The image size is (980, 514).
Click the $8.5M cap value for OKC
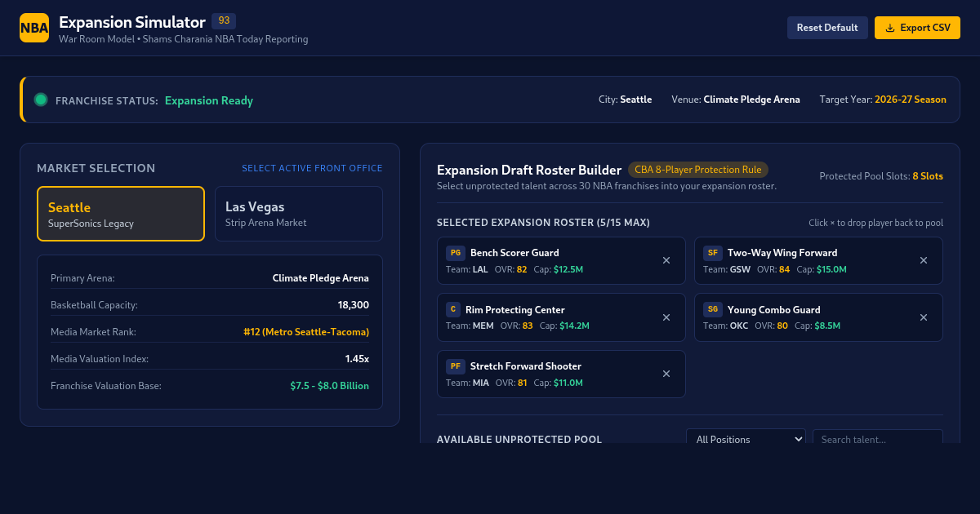click(x=827, y=326)
